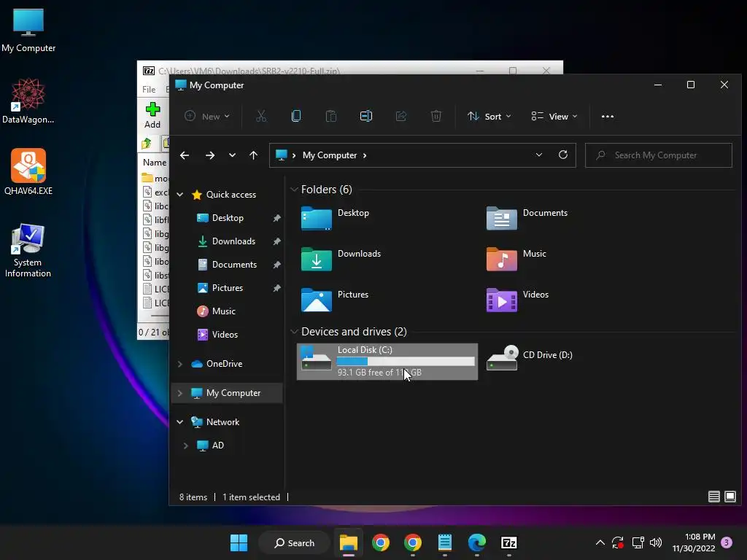Image resolution: width=747 pixels, height=560 pixels.
Task: Select the Local Disk (C:) drive
Action: [387, 362]
